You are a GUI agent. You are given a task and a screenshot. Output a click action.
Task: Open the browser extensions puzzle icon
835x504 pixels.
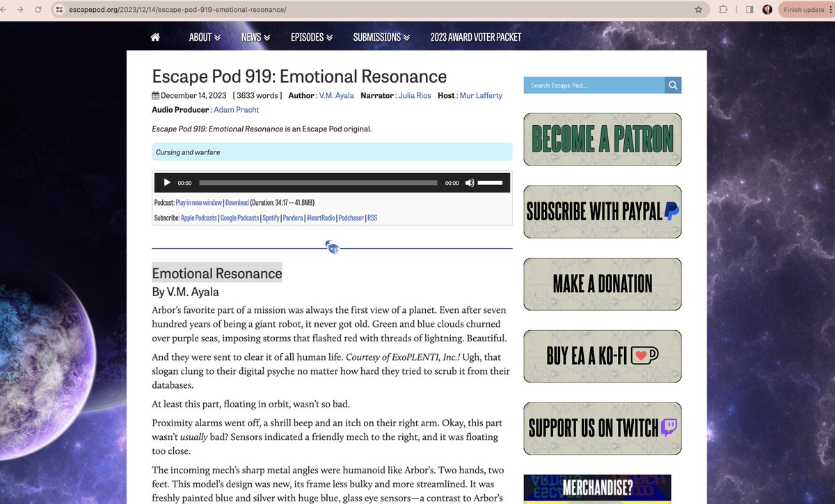[723, 10]
